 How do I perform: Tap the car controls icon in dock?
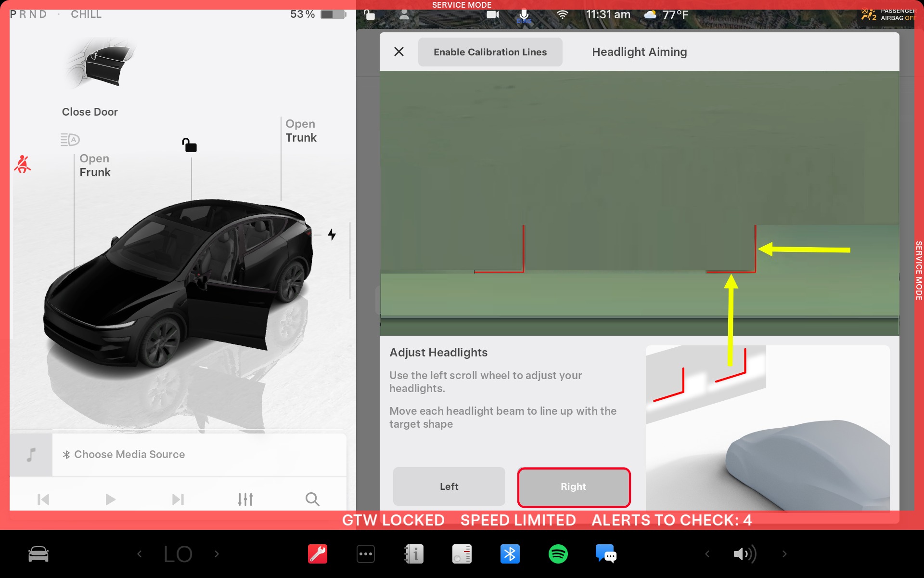[x=38, y=554]
